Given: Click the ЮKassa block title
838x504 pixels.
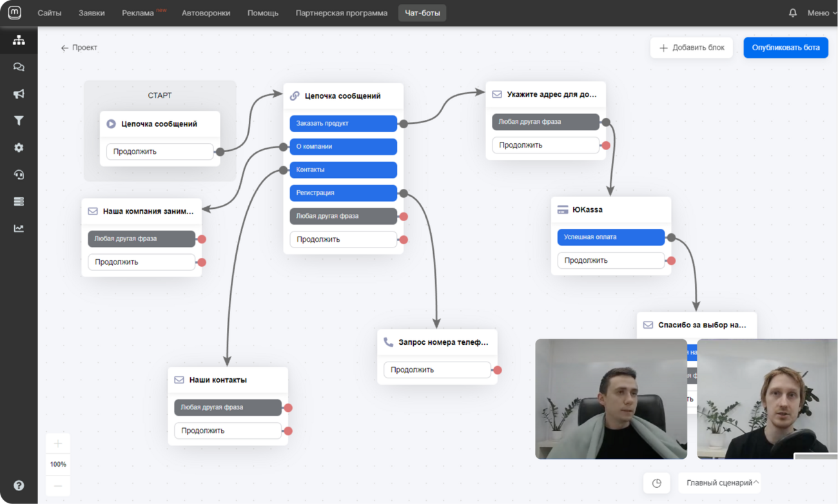Looking at the screenshot, I should 587,209.
